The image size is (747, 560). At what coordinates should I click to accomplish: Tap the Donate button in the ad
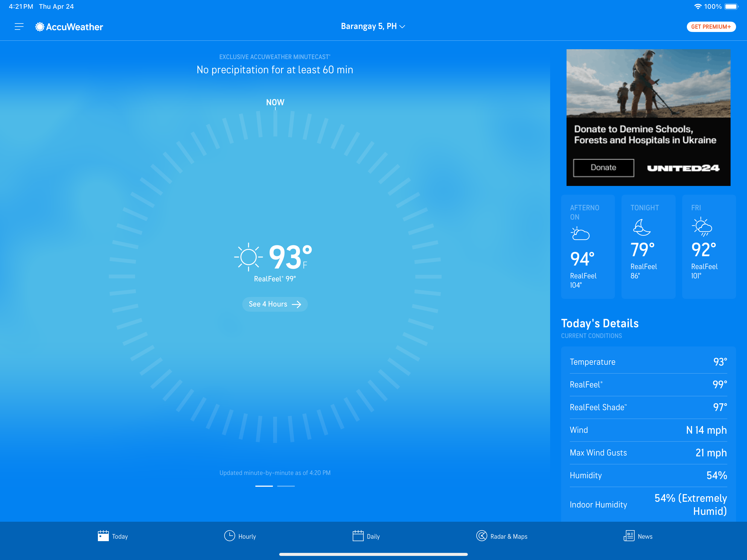click(x=603, y=168)
